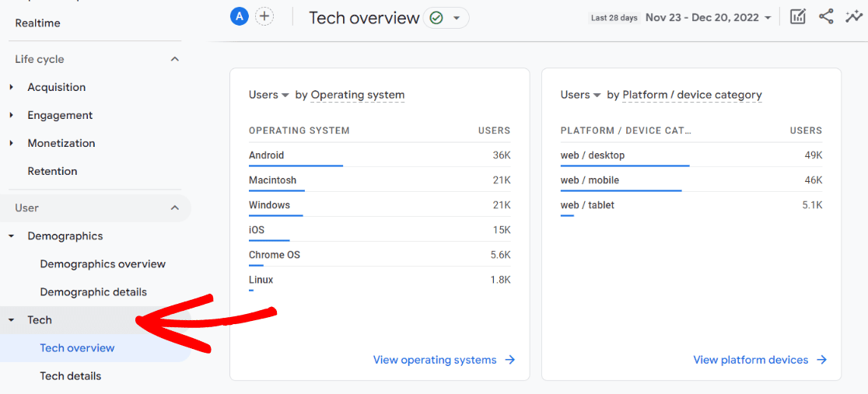This screenshot has width=868, height=394.
Task: Collapse the Life cycle section chevron
Action: [175, 59]
